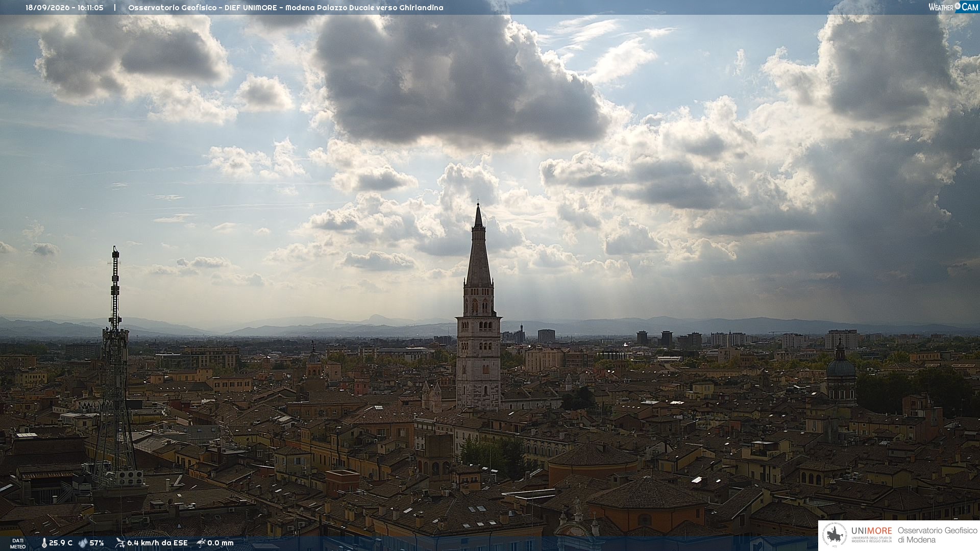This screenshot has width=980, height=551.
Task: Click the lattice radio antenna tower
Action: pos(115,367)
